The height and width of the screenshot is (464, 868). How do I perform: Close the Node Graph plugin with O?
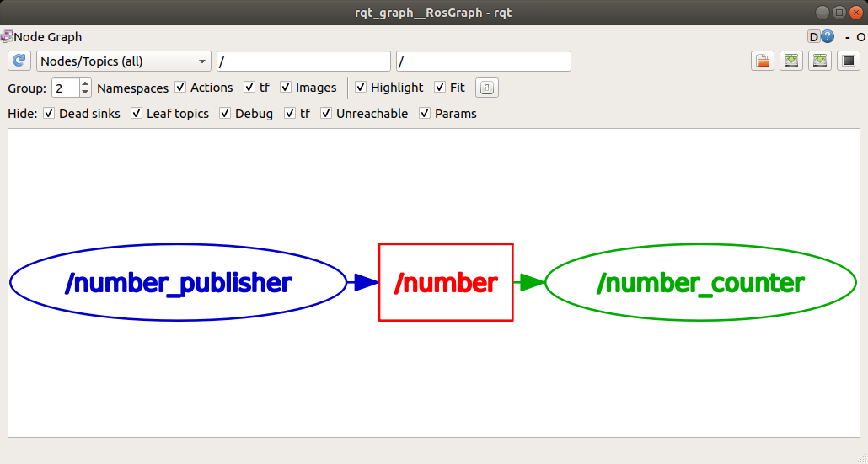coord(860,37)
